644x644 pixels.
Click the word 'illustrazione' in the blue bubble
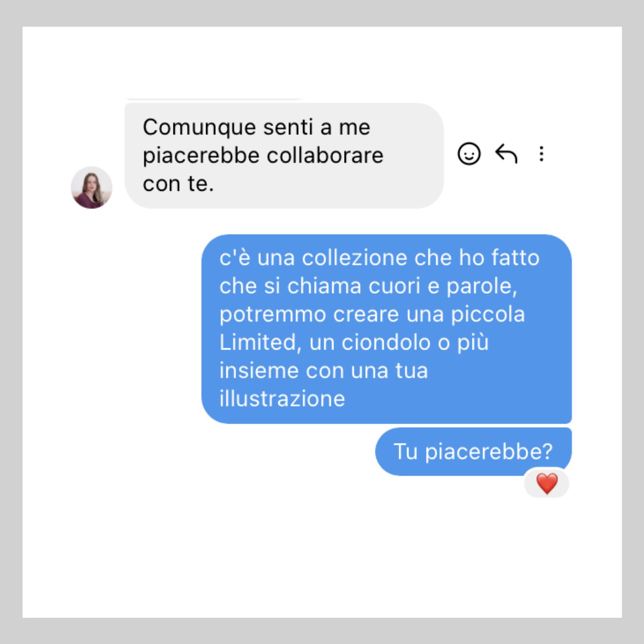coord(282,398)
